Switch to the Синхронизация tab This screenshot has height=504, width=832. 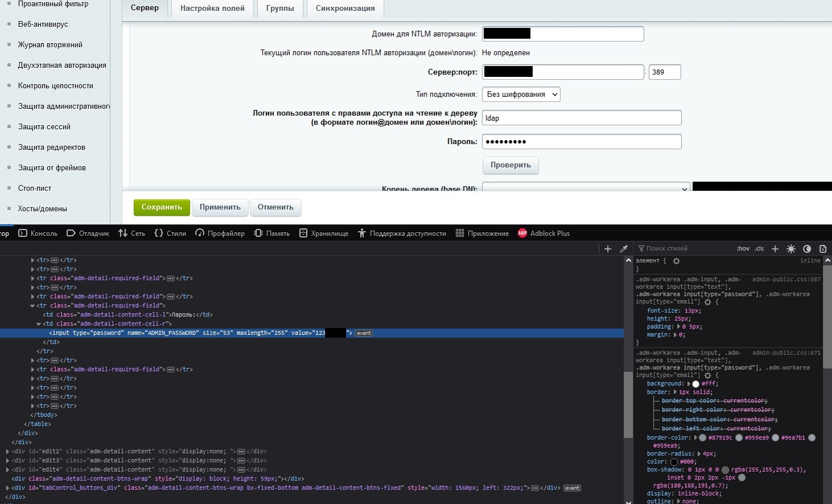point(345,9)
